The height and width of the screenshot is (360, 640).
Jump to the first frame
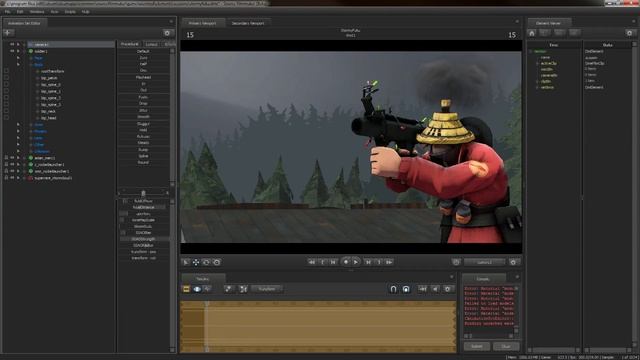(311, 262)
